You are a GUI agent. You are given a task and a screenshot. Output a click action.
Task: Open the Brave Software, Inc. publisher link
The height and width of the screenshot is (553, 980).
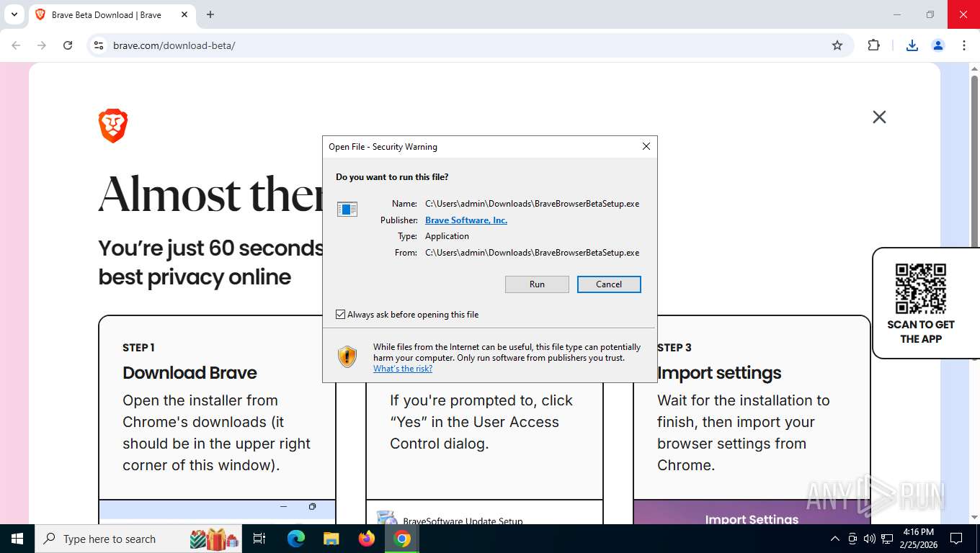[x=466, y=220]
